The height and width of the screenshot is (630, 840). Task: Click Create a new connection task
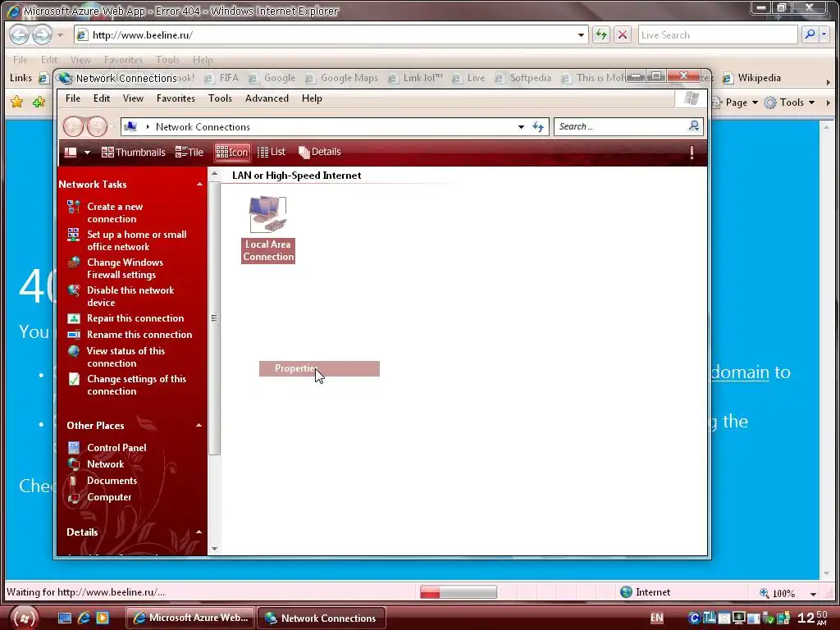coord(115,212)
